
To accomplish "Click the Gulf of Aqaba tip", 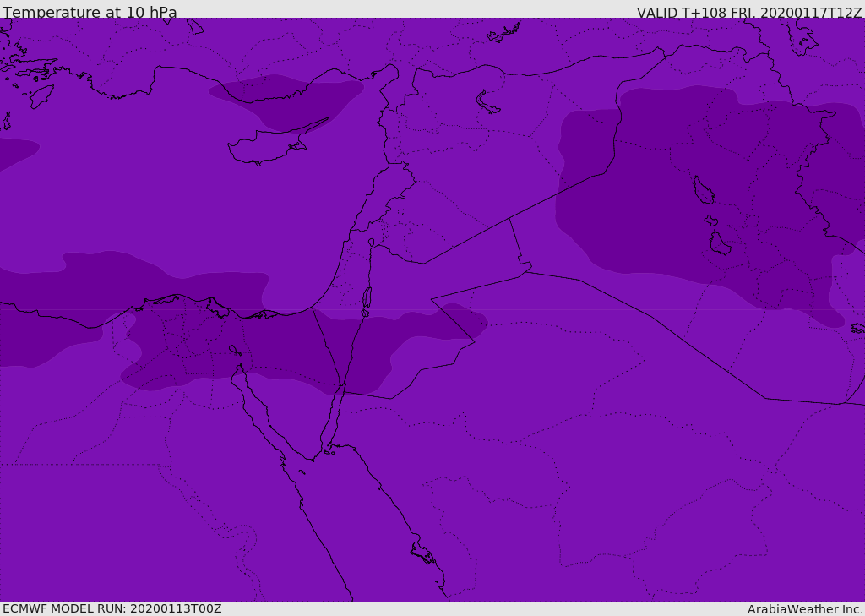I will (343, 387).
